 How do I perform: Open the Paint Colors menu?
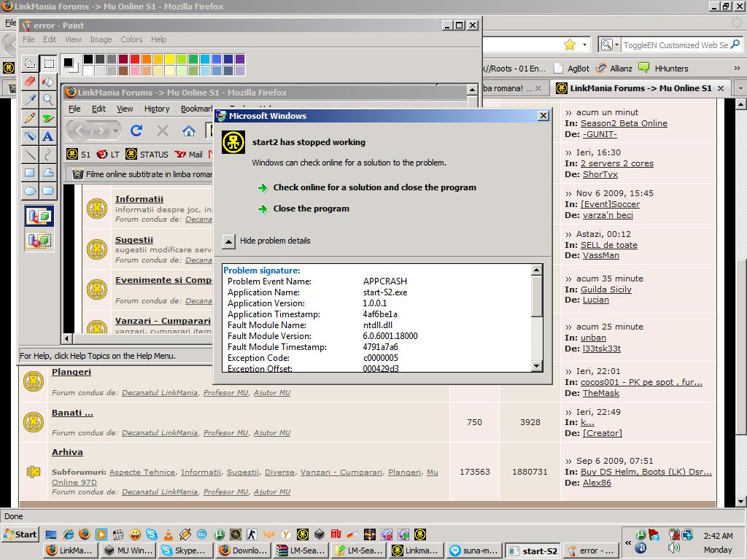point(131,39)
